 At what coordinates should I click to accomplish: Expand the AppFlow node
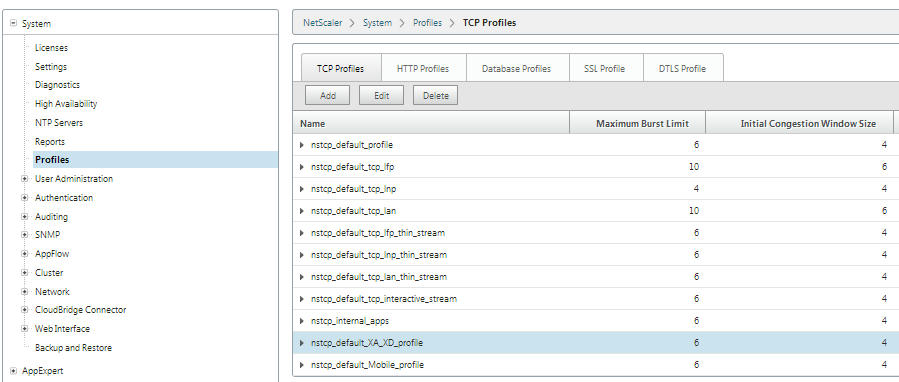(25, 254)
